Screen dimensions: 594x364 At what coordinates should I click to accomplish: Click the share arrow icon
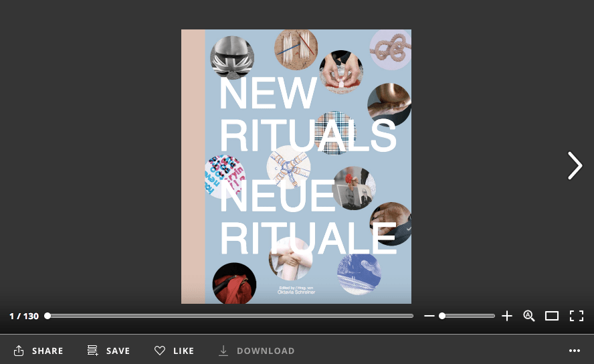[x=19, y=351]
